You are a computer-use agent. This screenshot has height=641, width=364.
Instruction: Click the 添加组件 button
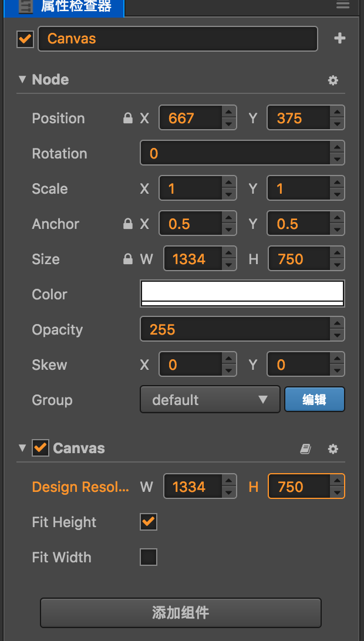coord(180,613)
